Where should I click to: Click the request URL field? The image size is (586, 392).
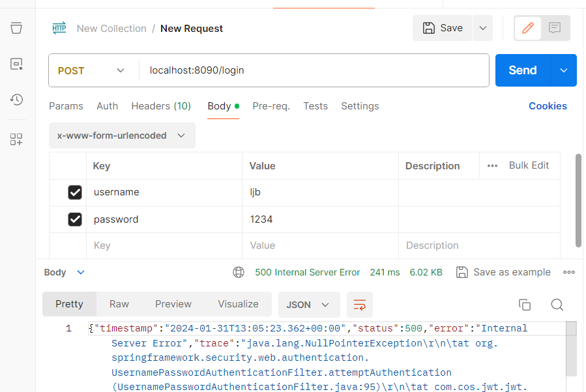pos(314,70)
